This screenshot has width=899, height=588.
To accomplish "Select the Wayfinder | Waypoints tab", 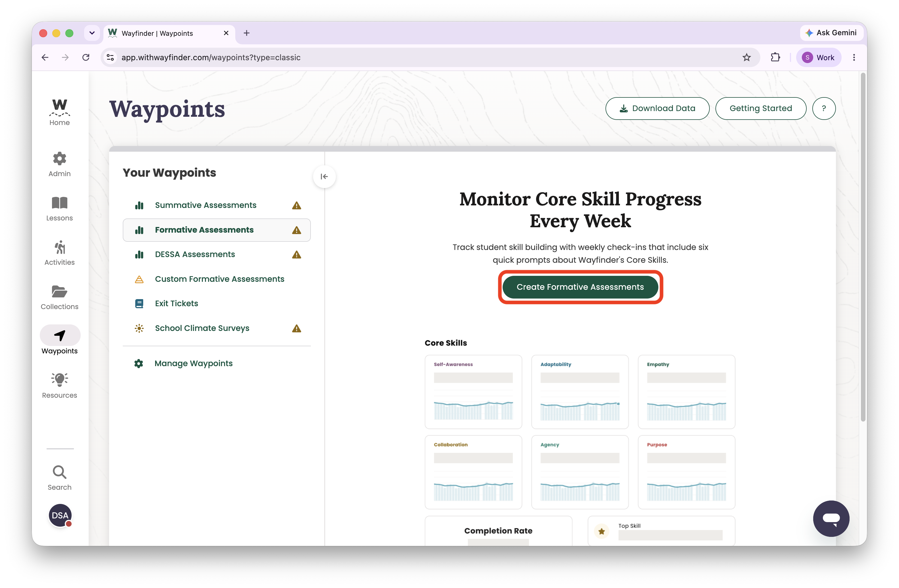I will click(169, 33).
